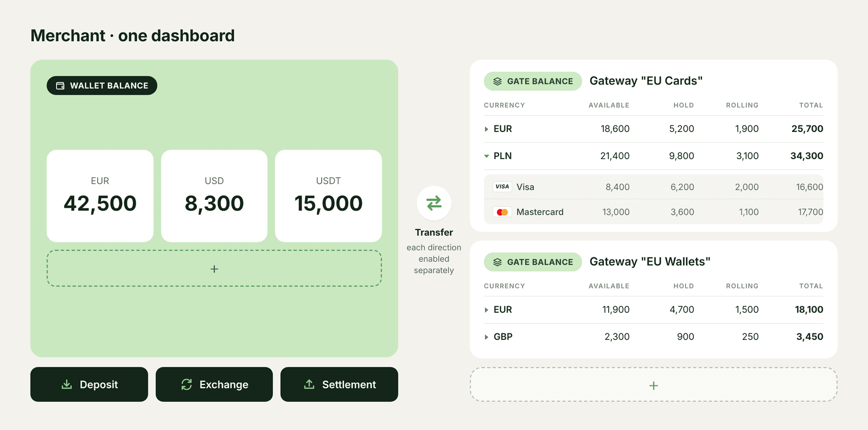Viewport: 868px width, 430px height.
Task: Click the Visa row label
Action: coord(525,187)
